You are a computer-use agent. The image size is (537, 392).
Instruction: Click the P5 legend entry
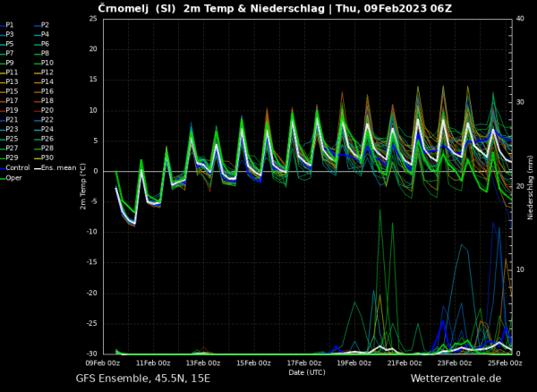7,44
